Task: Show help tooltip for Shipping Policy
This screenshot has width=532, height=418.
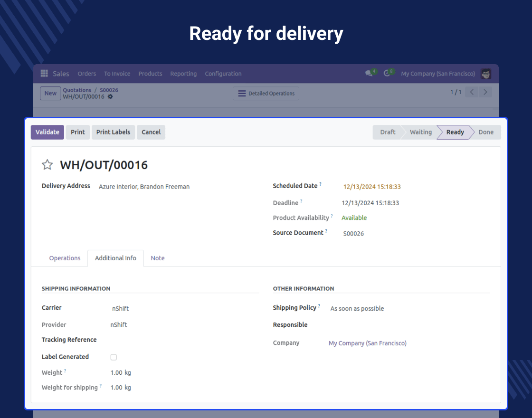Action: 319,306
